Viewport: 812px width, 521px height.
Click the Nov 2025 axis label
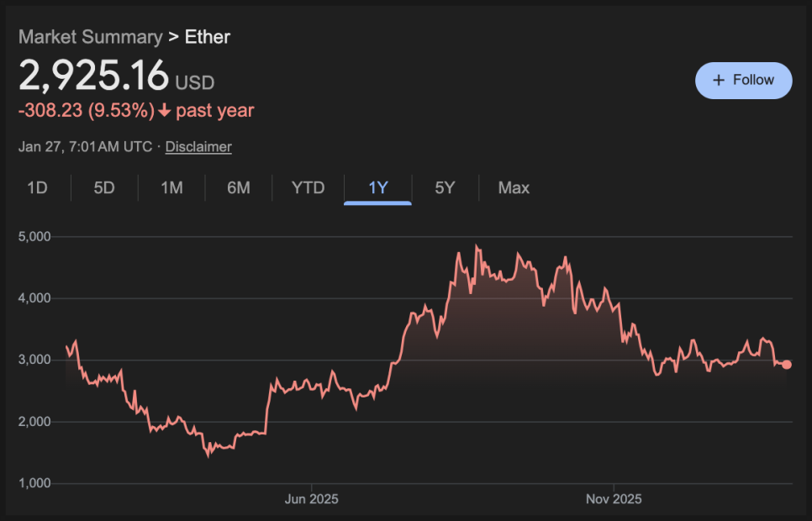tap(614, 499)
